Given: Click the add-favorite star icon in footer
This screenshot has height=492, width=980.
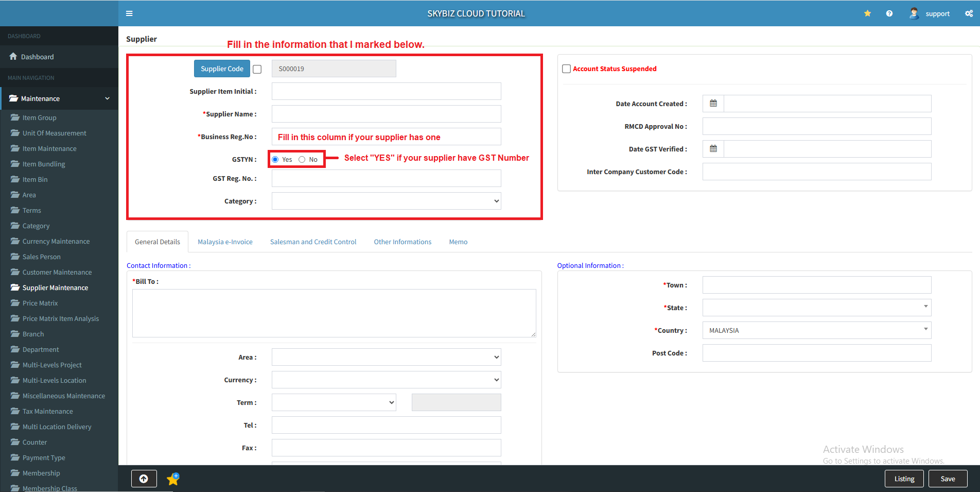Looking at the screenshot, I should click(x=173, y=479).
